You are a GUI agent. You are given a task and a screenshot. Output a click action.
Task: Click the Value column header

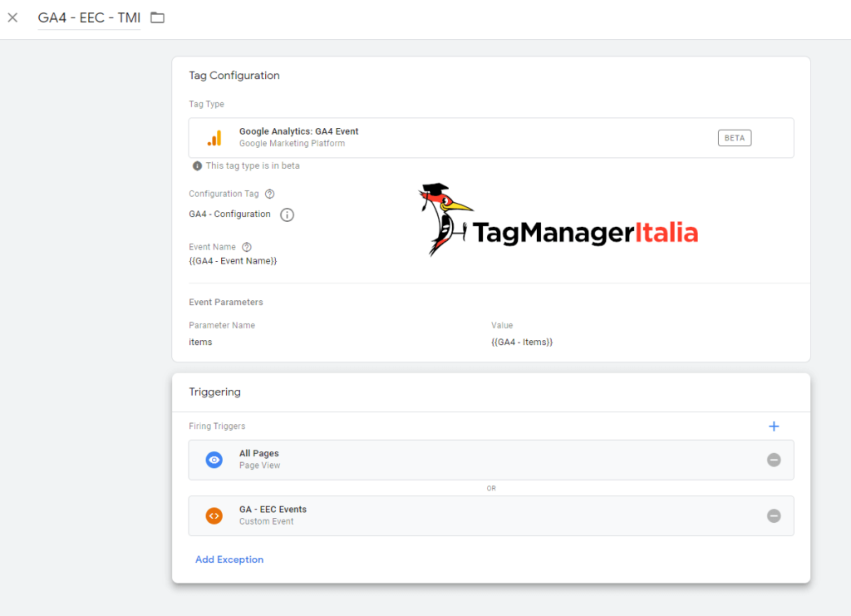pos(502,326)
